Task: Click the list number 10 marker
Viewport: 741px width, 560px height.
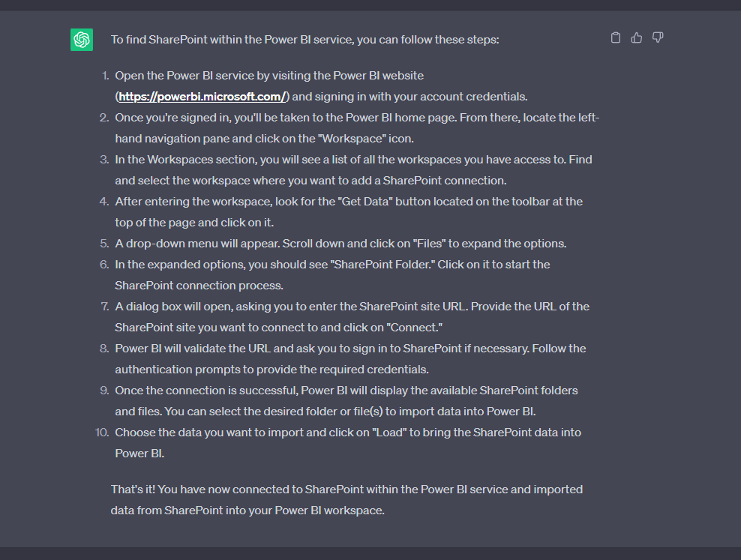Action: pos(102,433)
